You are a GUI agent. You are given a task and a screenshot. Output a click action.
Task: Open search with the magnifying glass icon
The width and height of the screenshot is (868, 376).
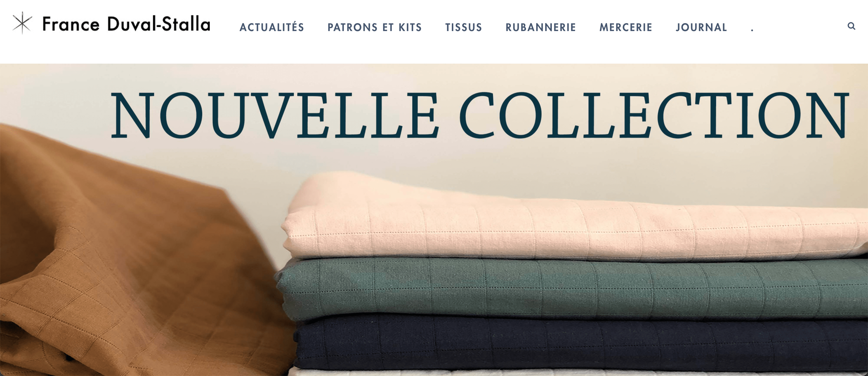pyautogui.click(x=851, y=26)
